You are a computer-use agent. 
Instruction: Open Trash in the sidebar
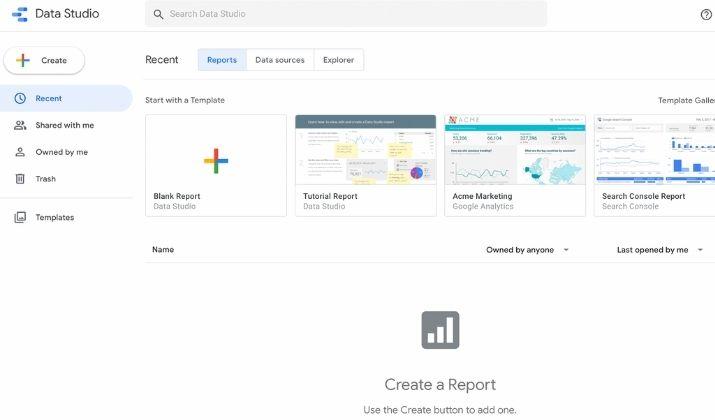(x=66, y=179)
